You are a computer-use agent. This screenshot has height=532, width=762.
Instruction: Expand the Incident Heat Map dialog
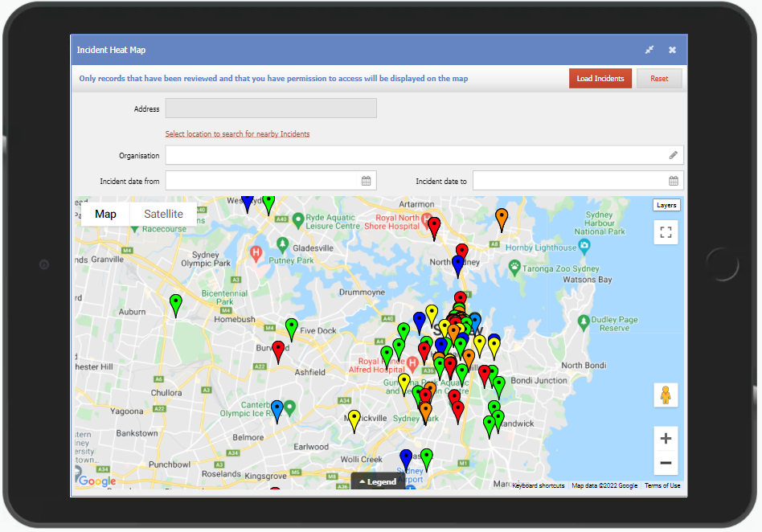click(x=649, y=49)
